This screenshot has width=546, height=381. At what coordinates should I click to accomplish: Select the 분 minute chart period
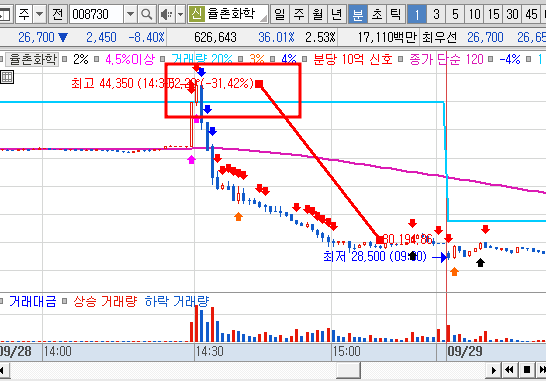358,14
